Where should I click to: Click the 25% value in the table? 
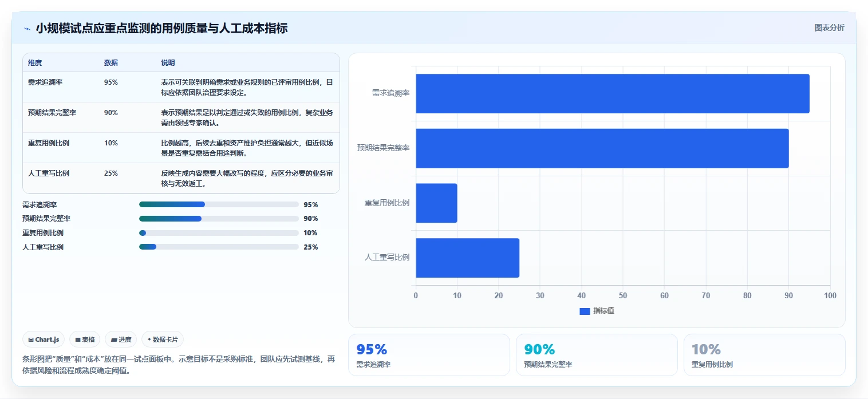tap(111, 173)
